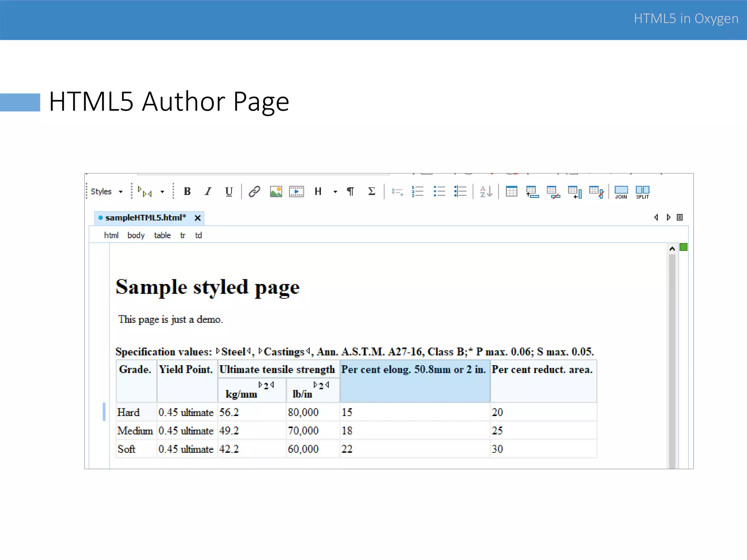Select html in breadcrumb path
The width and height of the screenshot is (747, 560).
tap(111, 236)
